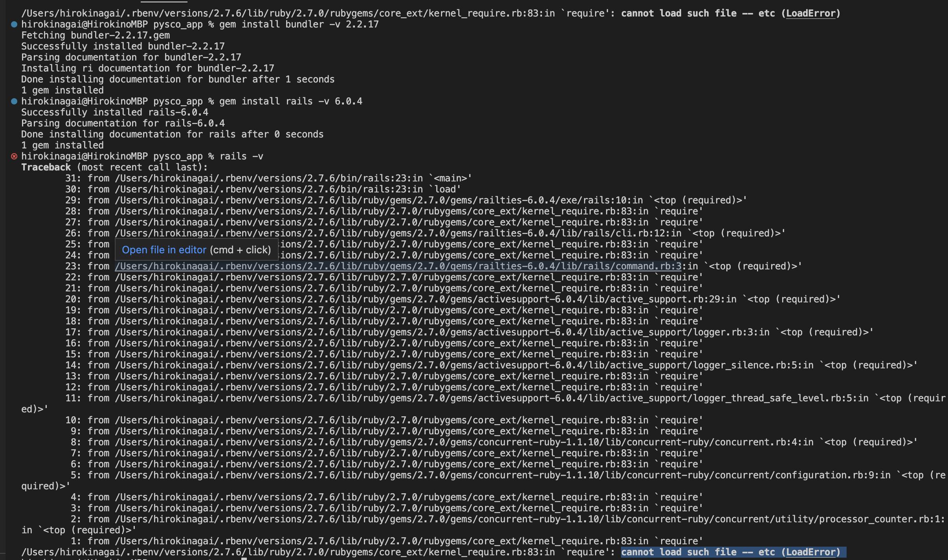Click traceback line 14 with logger_silence.rb:5

tap(491, 365)
